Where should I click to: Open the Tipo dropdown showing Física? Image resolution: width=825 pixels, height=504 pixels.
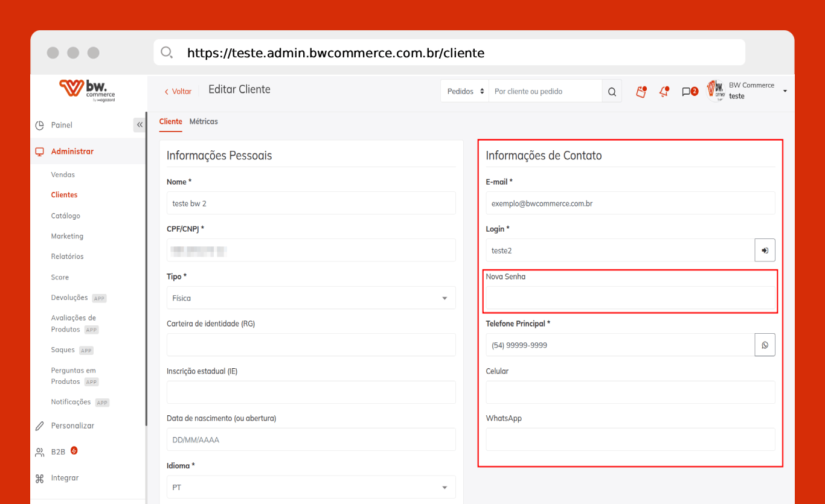(x=310, y=298)
